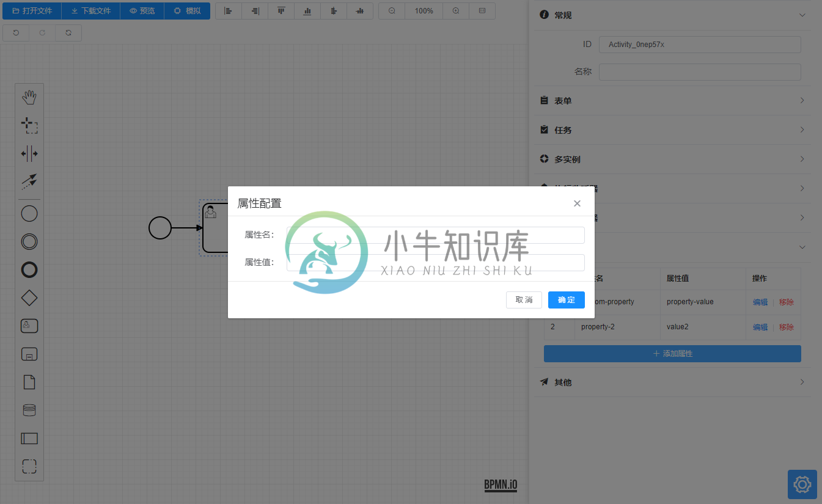Close the 属性配置 dialog

click(x=577, y=203)
